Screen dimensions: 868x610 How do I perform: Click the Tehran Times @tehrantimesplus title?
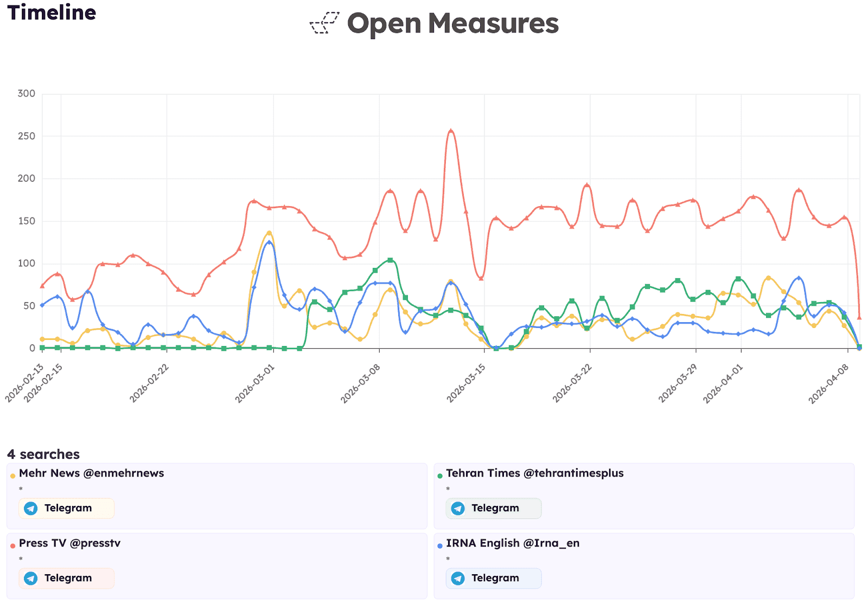(x=534, y=473)
